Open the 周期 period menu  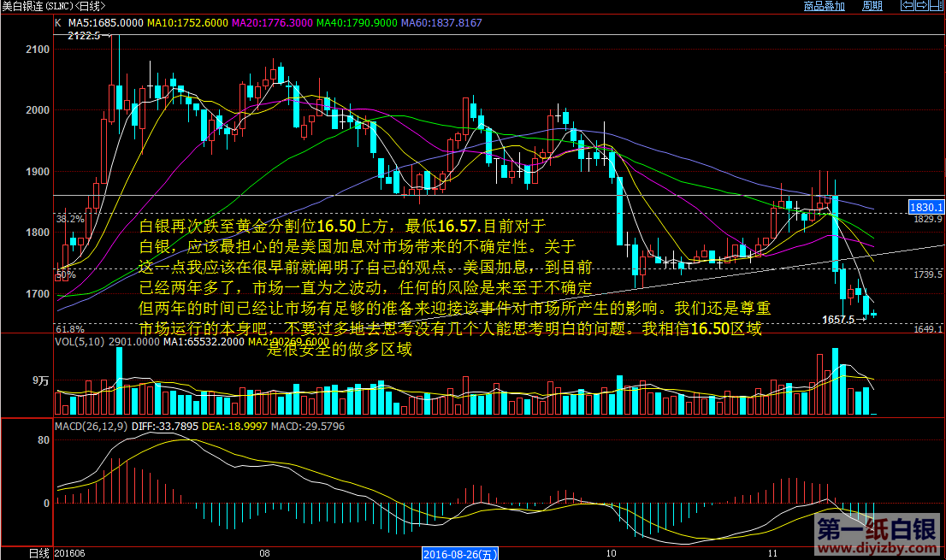872,6
